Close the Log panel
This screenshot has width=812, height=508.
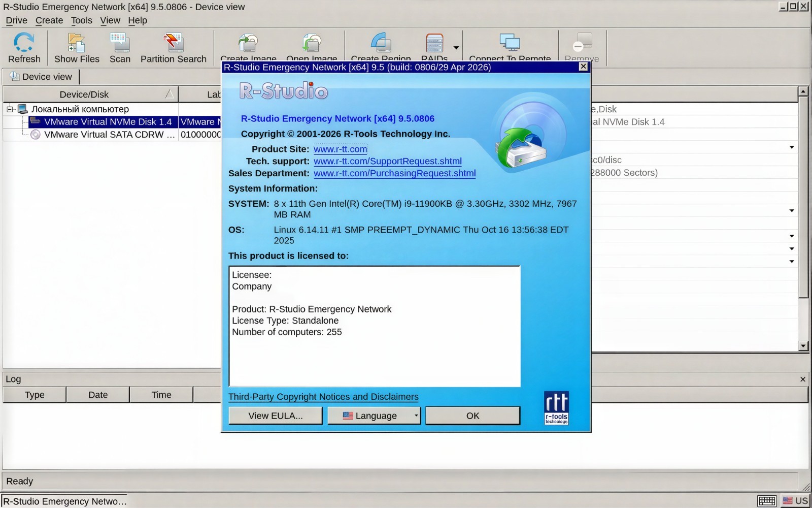tap(803, 379)
